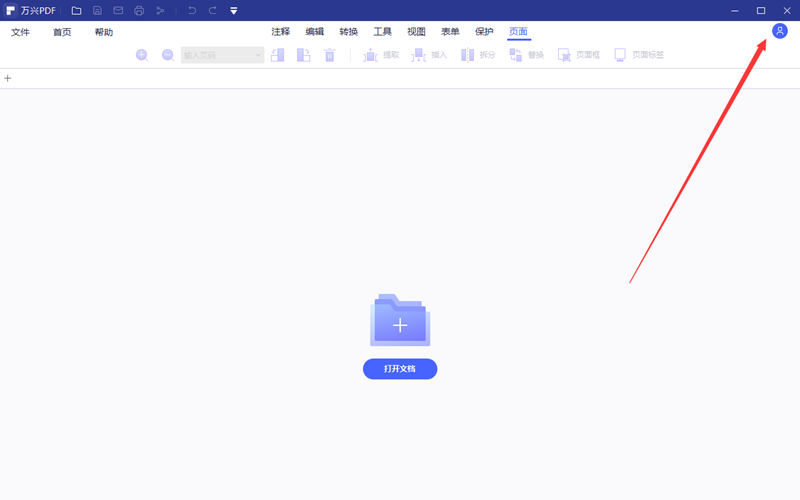Click the delete page trash icon
The image size is (800, 500).
point(329,55)
